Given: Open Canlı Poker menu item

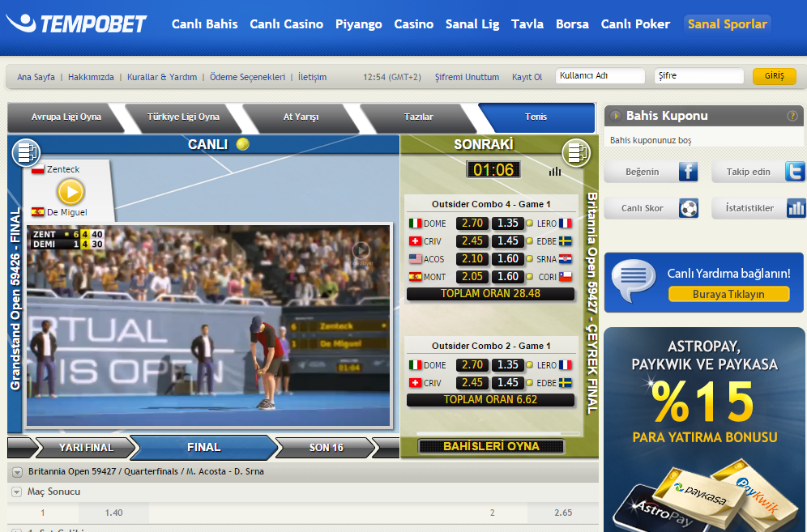Looking at the screenshot, I should [x=635, y=24].
